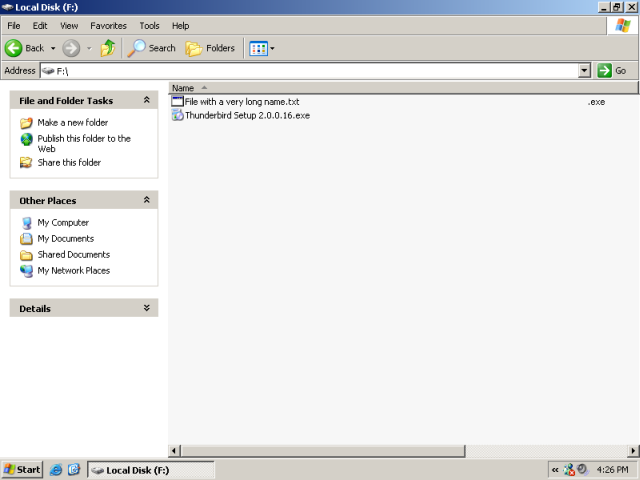Image resolution: width=640 pixels, height=480 pixels.
Task: Toggle the Folders pane button
Action: tap(210, 48)
